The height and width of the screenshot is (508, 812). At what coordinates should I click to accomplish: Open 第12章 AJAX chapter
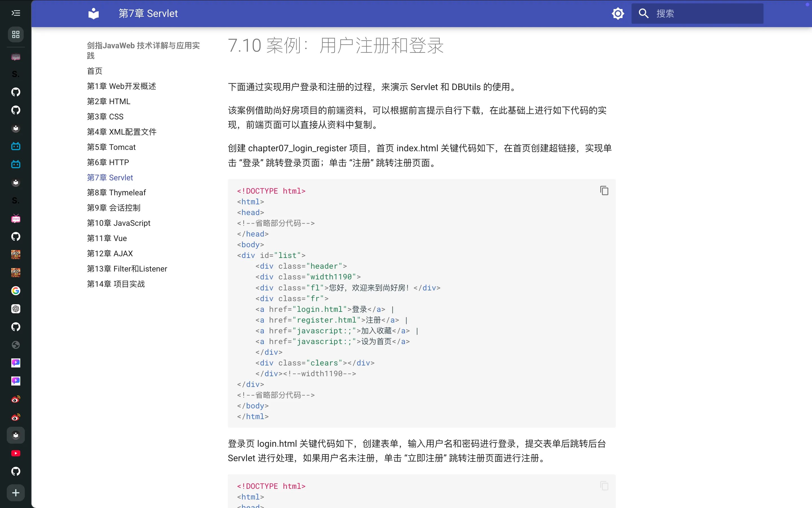(110, 253)
